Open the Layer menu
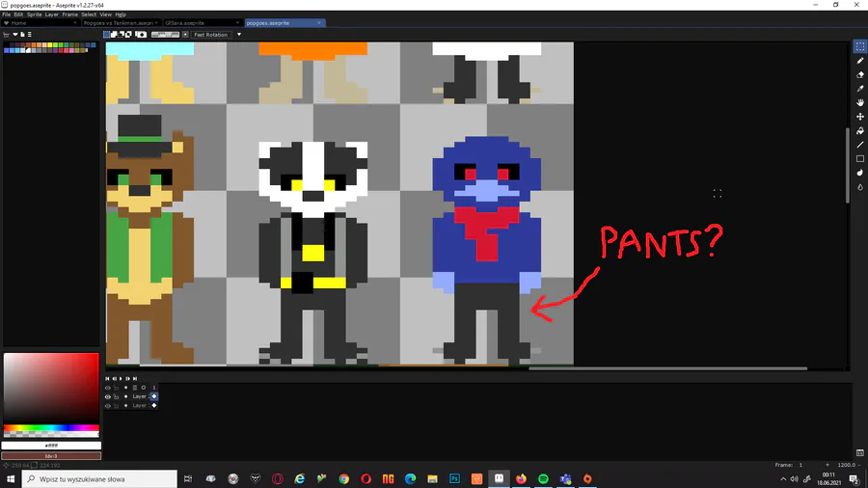This screenshot has width=868, height=488. tap(51, 14)
